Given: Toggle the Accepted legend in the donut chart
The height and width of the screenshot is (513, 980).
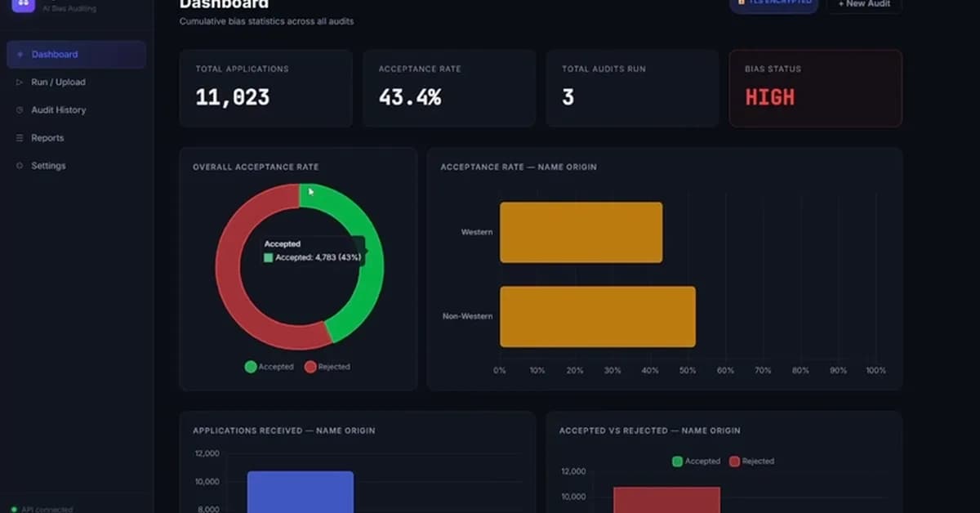Looking at the screenshot, I should point(269,367).
